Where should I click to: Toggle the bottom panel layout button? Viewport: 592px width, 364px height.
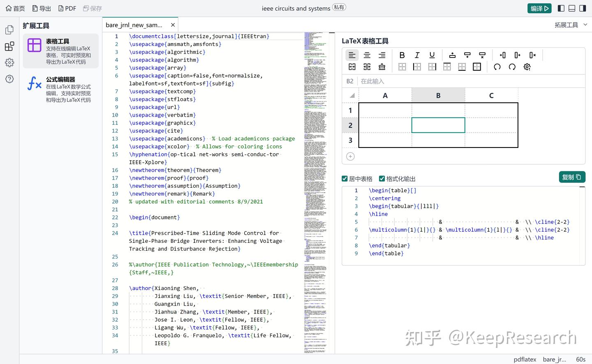coord(572,8)
